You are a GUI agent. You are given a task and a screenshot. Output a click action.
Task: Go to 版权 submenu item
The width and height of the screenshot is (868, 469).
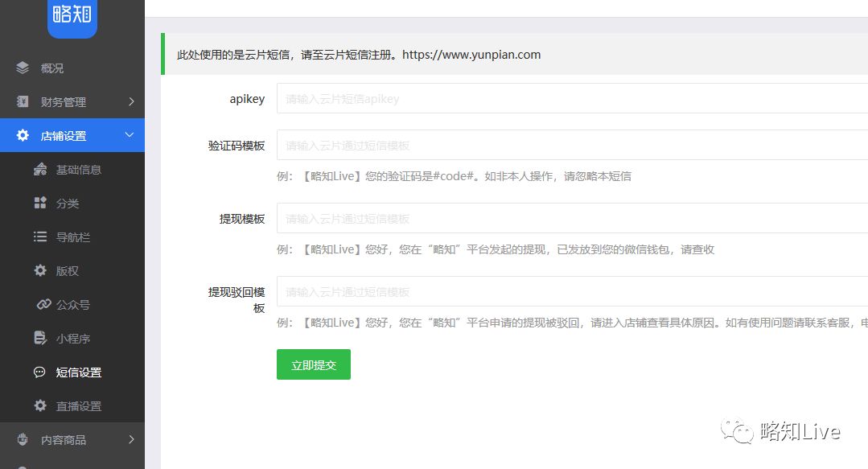point(72,270)
